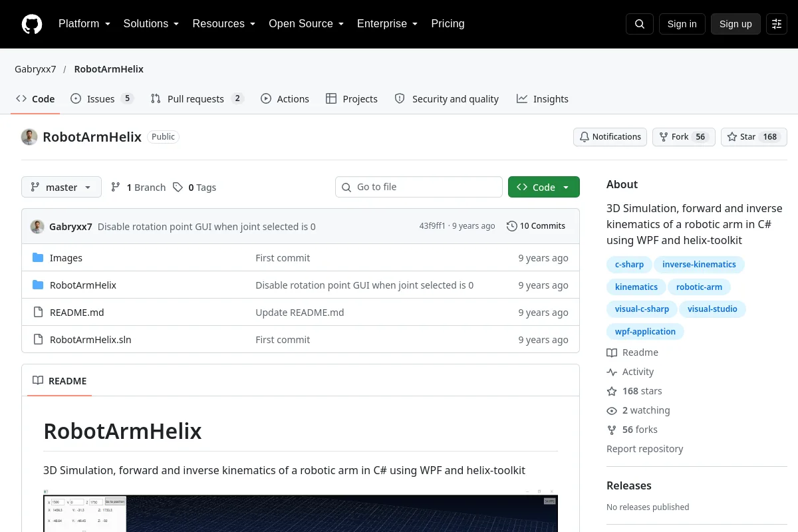Viewport: 798px width, 532px height.
Task: Click the book icon in README tab
Action: pyautogui.click(x=38, y=381)
